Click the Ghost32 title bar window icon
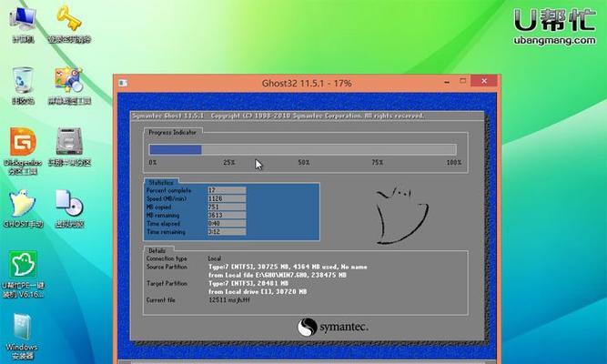The height and width of the screenshot is (364, 607). [x=123, y=83]
